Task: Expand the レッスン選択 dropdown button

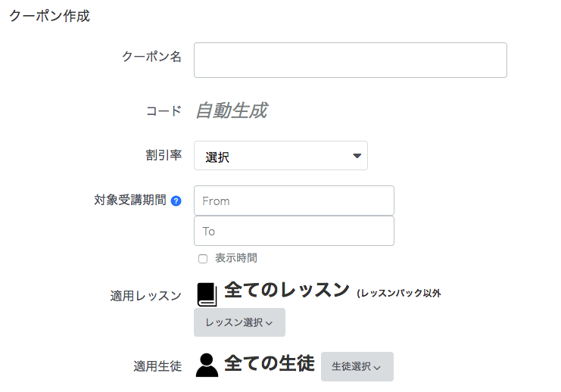Action: coord(240,322)
